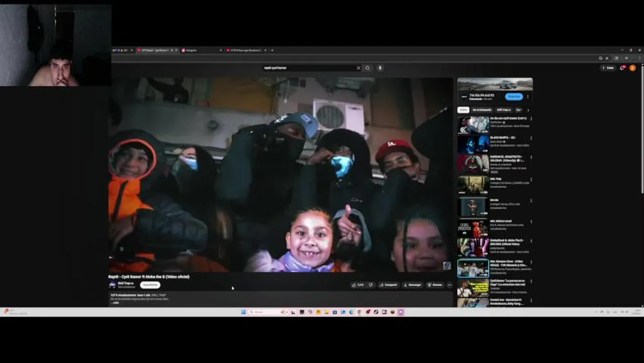644x363 pixels.
Task: Open the Kia ad options menu
Action: [528, 96]
